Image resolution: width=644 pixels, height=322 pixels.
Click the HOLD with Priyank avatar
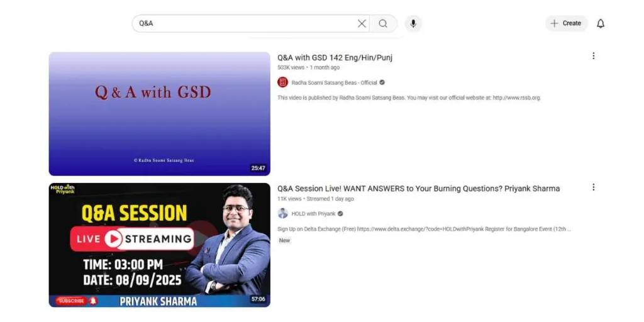click(282, 214)
